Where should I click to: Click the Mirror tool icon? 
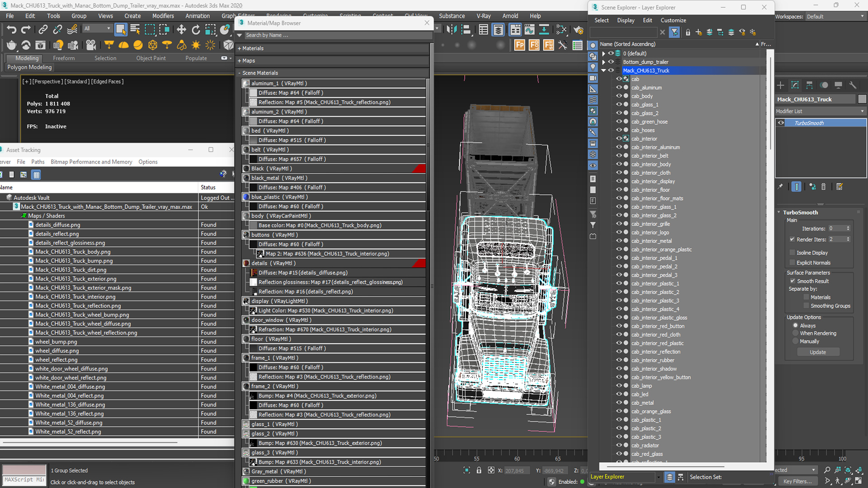point(451,30)
